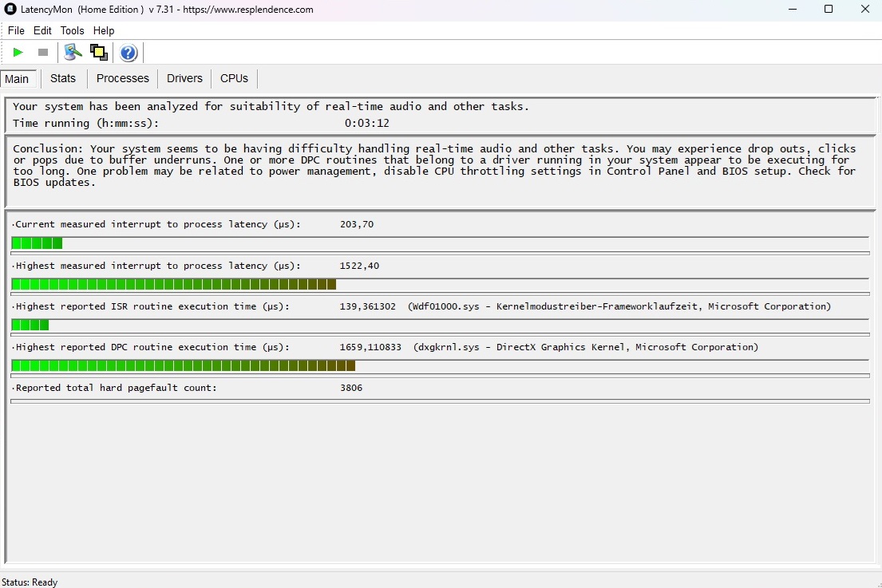Click the 'Time running (h:mm:ss):' label

(x=85, y=123)
